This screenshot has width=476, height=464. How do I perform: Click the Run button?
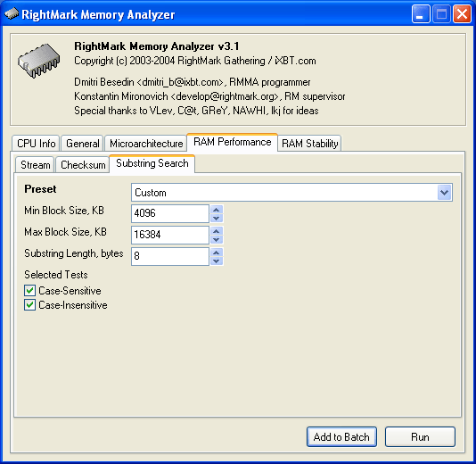[x=420, y=437]
